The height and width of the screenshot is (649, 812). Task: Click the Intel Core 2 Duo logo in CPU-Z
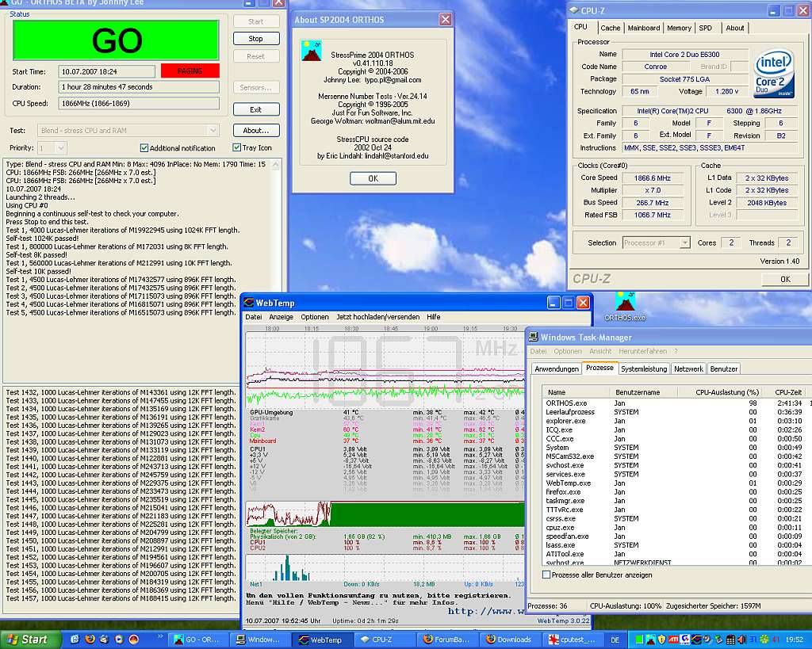click(774, 73)
